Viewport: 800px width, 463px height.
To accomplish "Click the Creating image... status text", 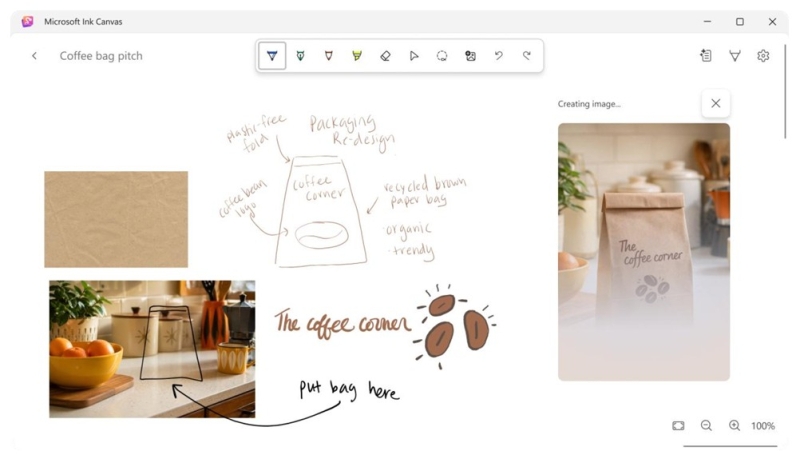I will tap(589, 104).
